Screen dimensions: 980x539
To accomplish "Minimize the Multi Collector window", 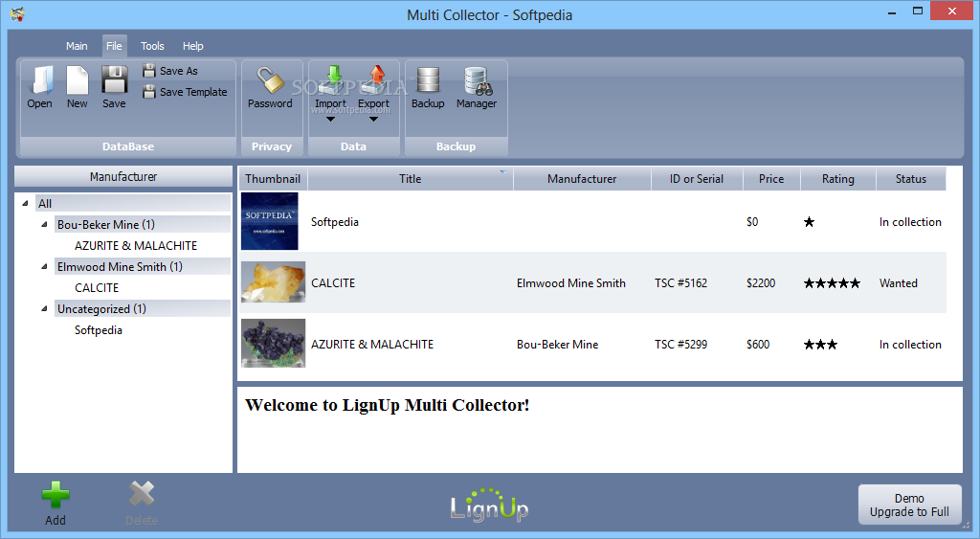I will click(x=892, y=11).
